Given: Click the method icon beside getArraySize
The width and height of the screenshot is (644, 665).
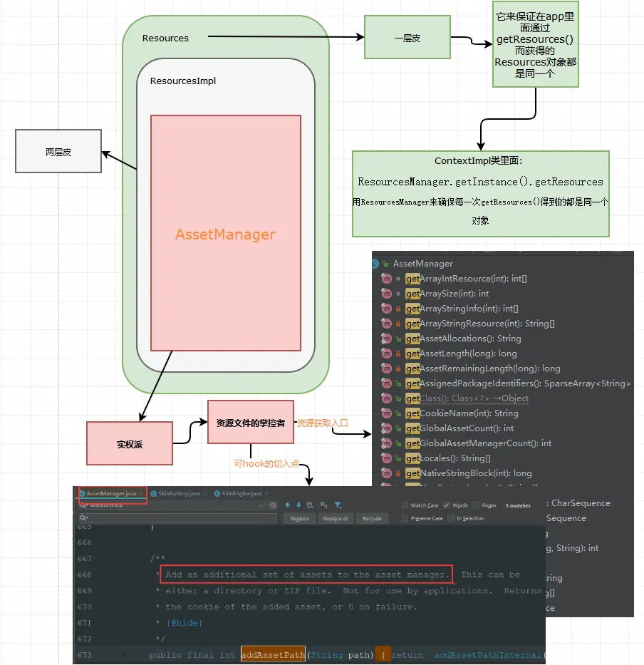Looking at the screenshot, I should [x=386, y=294].
